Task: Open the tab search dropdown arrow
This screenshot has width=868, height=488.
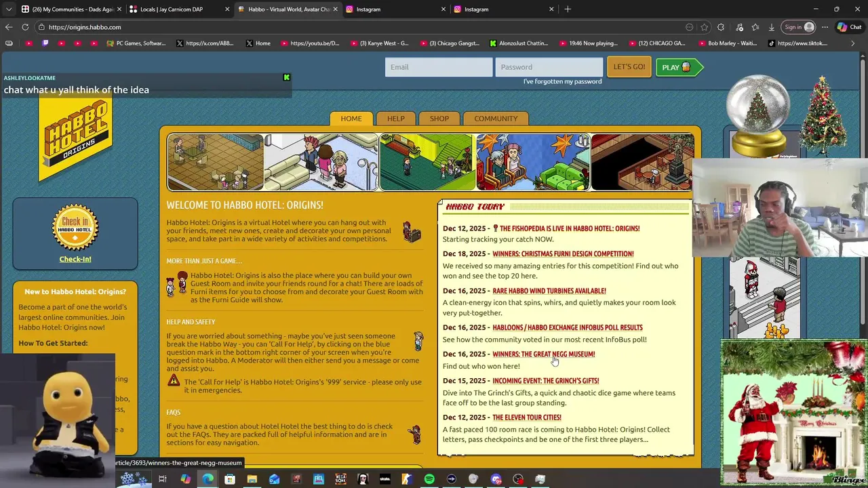Action: 9,9
